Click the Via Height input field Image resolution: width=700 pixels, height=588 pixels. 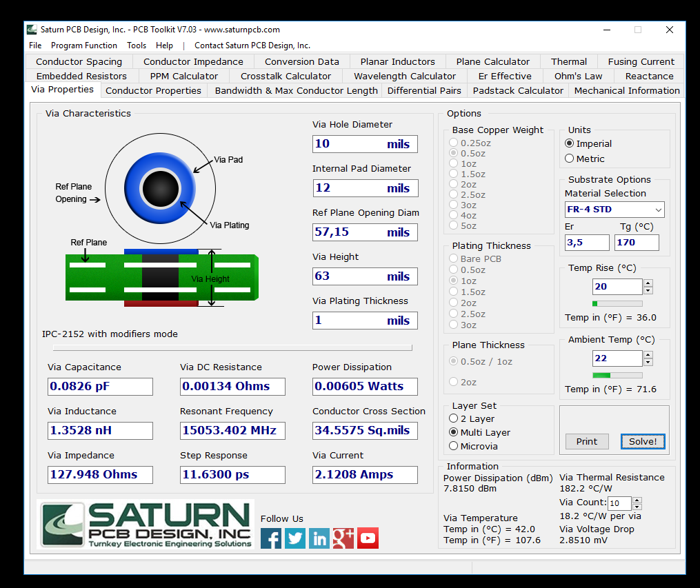coord(366,276)
